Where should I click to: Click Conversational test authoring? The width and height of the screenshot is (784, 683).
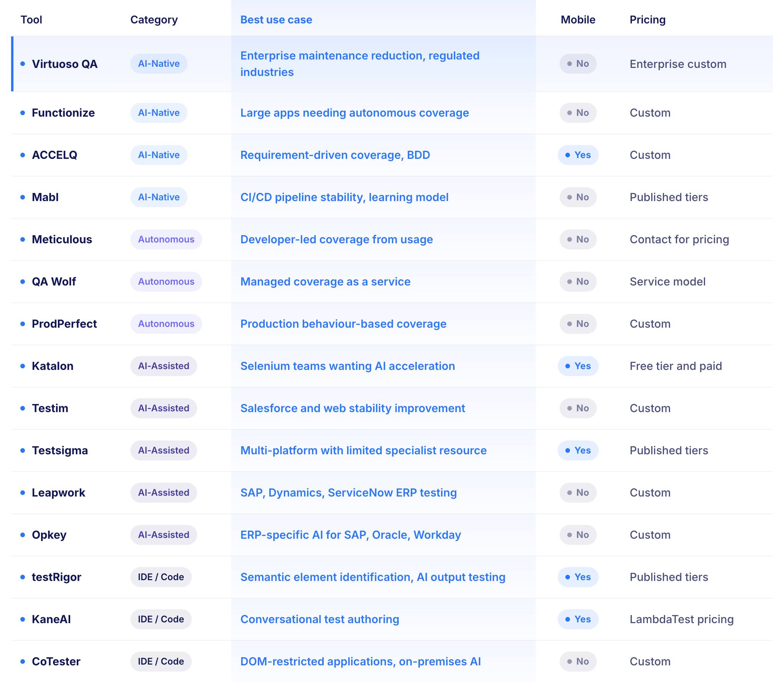(x=320, y=619)
